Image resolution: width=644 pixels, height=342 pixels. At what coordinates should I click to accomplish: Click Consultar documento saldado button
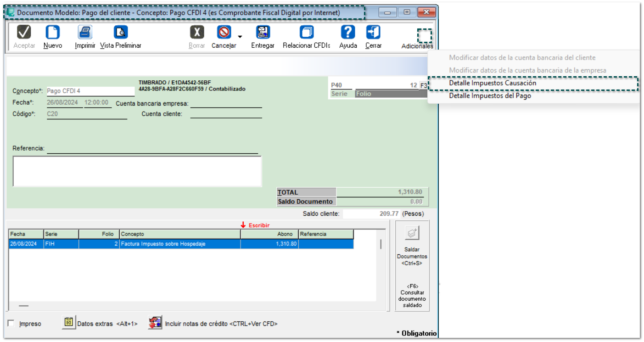click(412, 295)
